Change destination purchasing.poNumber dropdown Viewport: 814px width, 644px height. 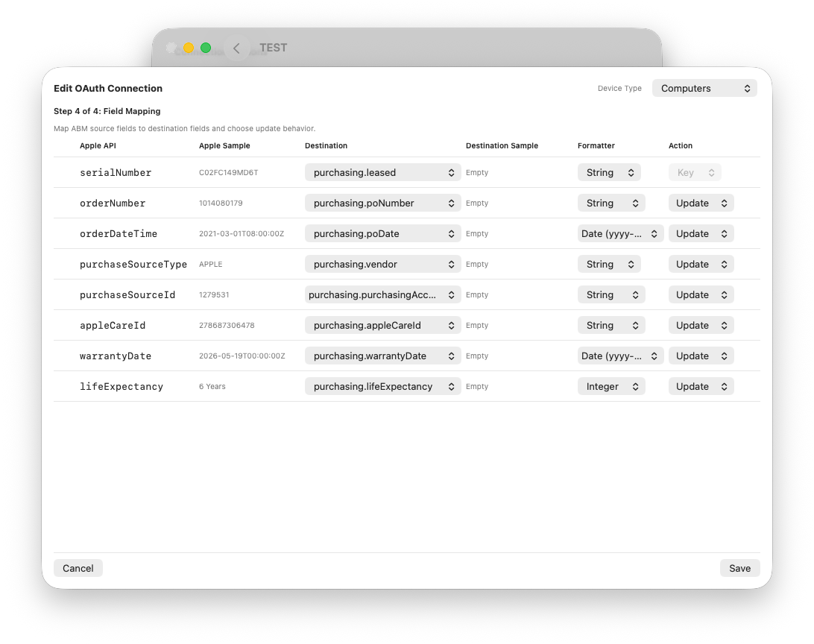tap(382, 203)
